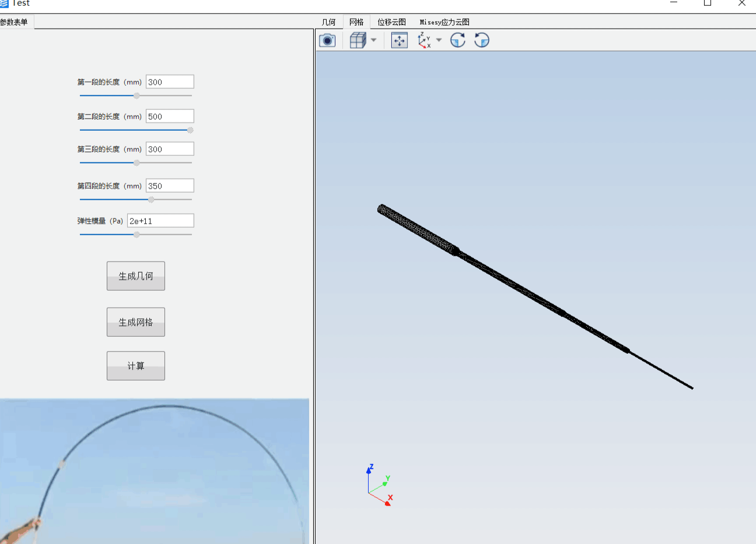Screen dimensions: 756x544
Task: Click the 生成几何 button
Action: (136, 276)
